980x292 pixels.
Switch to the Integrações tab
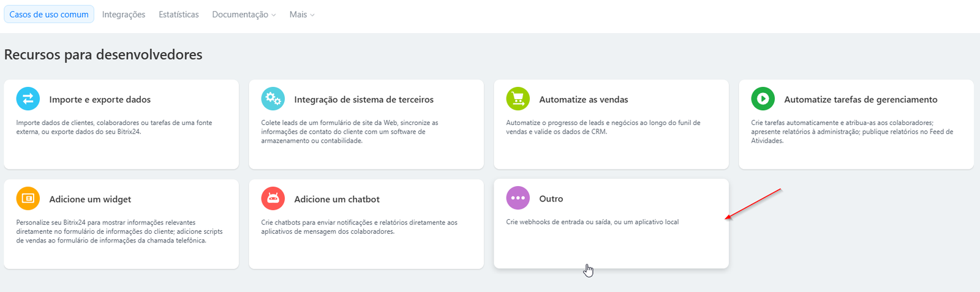[124, 14]
